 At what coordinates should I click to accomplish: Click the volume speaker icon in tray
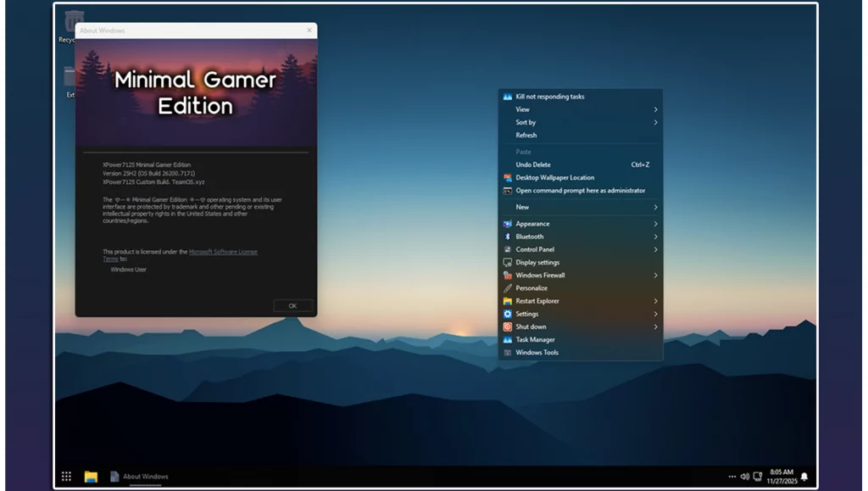coord(744,477)
